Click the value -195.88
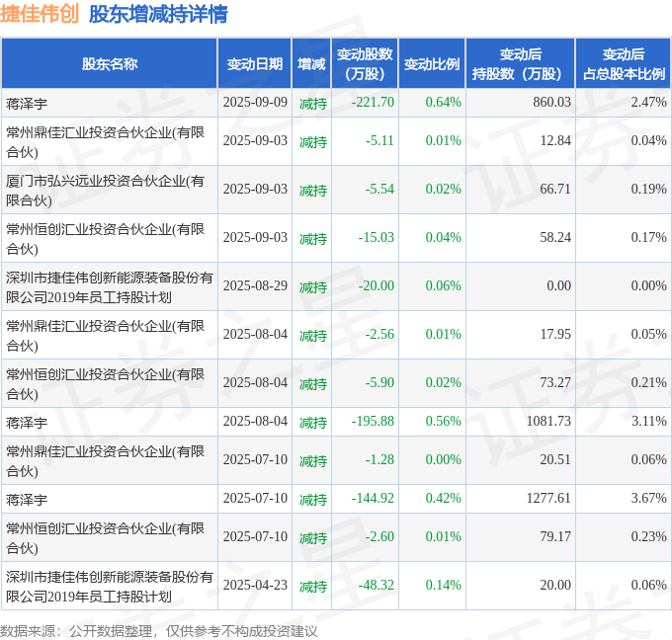Viewport: 672px width, 640px height. (x=373, y=421)
